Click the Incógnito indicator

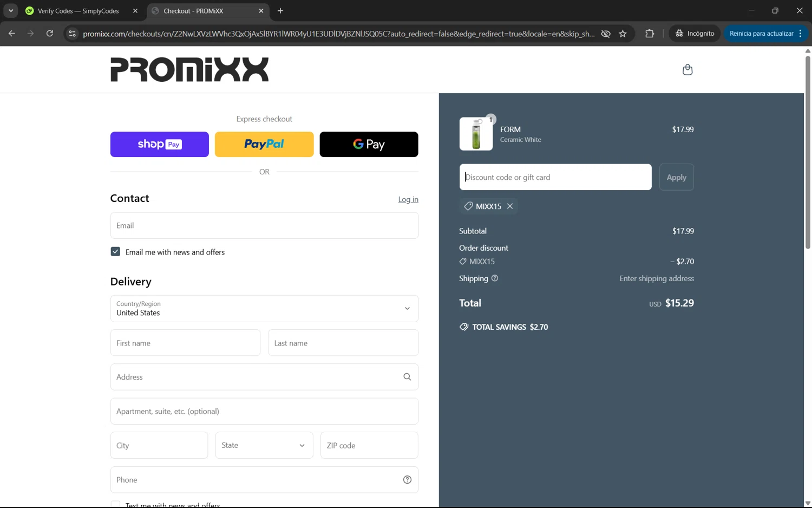click(695, 34)
